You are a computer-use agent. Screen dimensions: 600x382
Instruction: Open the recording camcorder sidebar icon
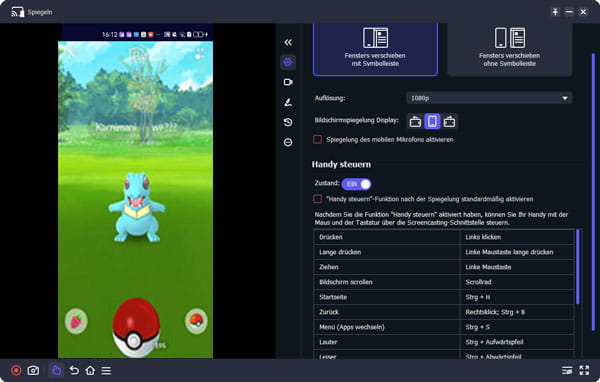coord(288,82)
